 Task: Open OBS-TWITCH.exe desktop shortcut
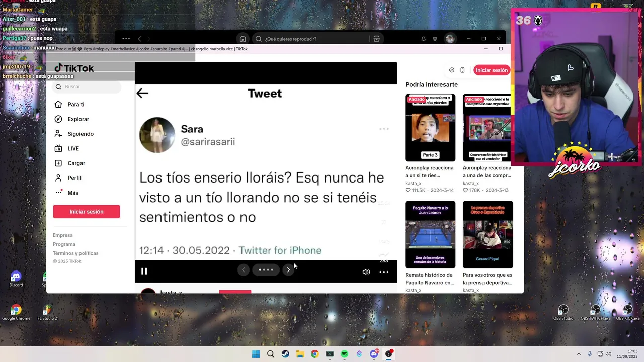point(595,312)
